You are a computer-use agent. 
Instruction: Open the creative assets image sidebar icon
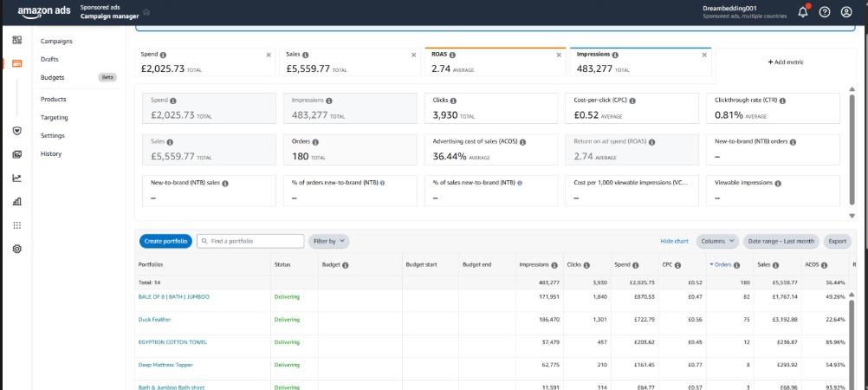[17, 154]
